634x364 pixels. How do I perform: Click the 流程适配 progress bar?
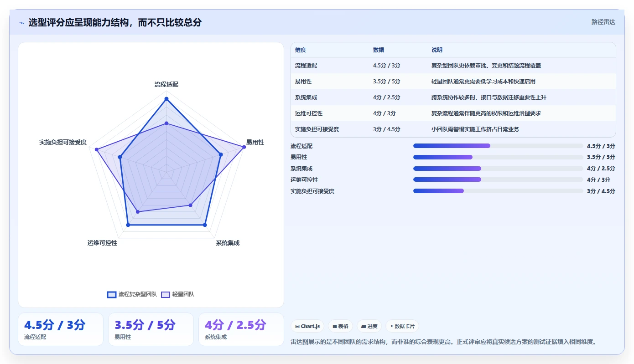(x=498, y=146)
